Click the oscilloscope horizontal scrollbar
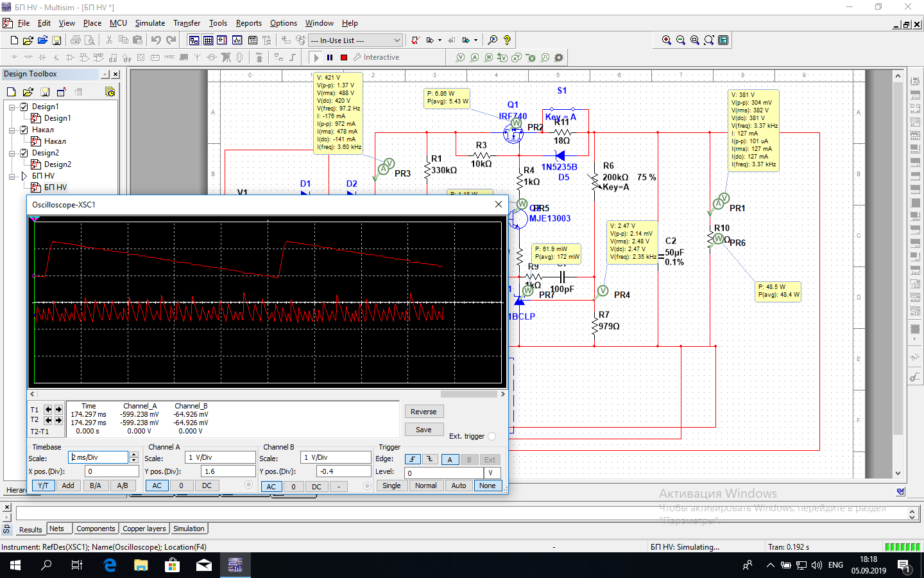The image size is (924, 578). 468,394
